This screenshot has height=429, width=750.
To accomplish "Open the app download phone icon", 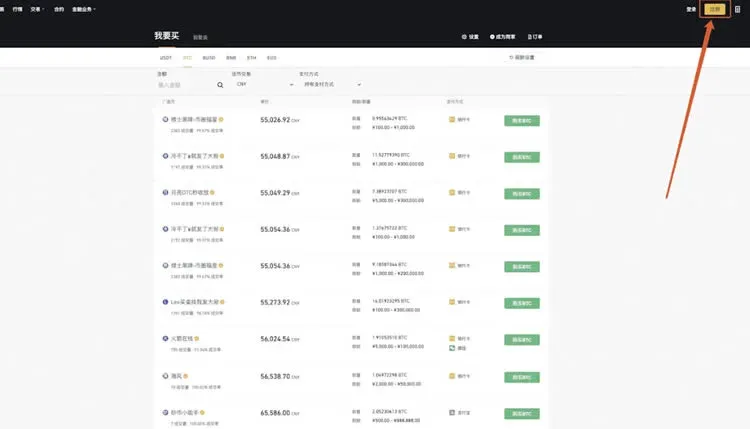I will click(737, 10).
